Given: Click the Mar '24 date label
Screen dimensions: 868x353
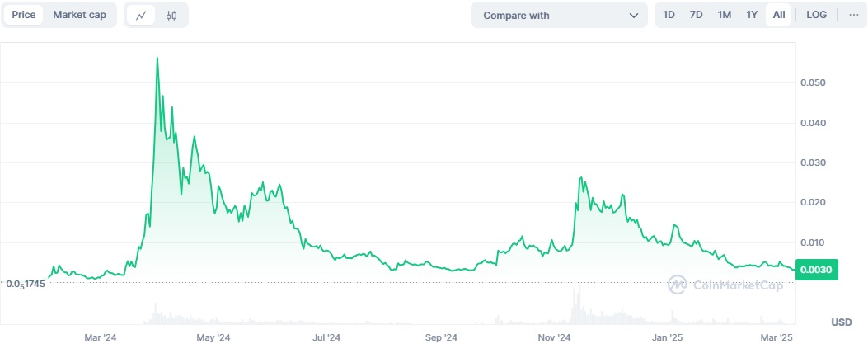Looking at the screenshot, I should (101, 337).
